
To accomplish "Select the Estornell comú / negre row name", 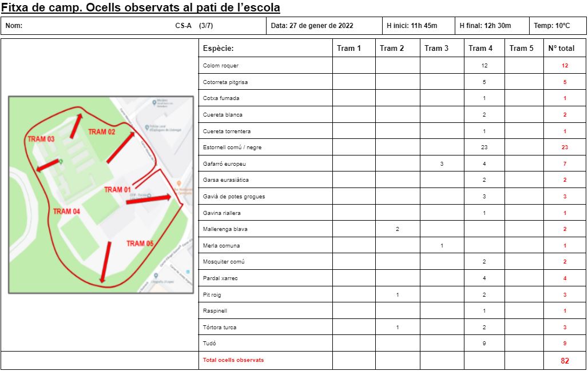I will (232, 147).
